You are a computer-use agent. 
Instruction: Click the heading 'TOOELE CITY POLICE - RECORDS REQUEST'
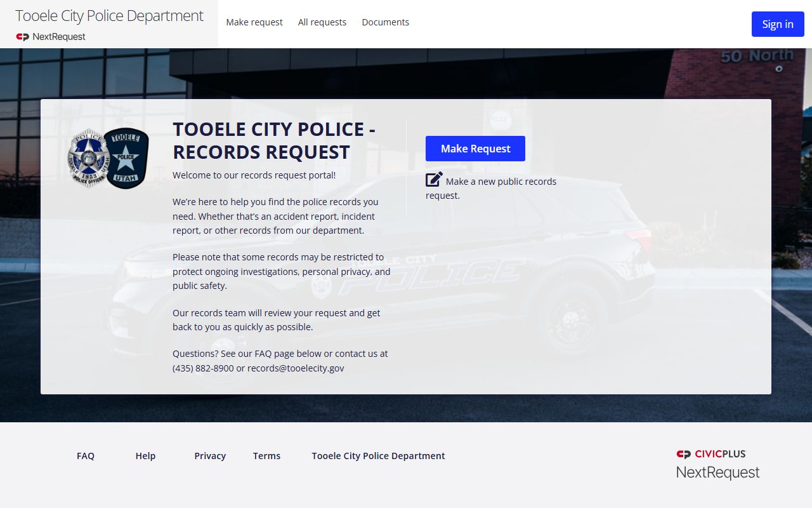pos(274,140)
